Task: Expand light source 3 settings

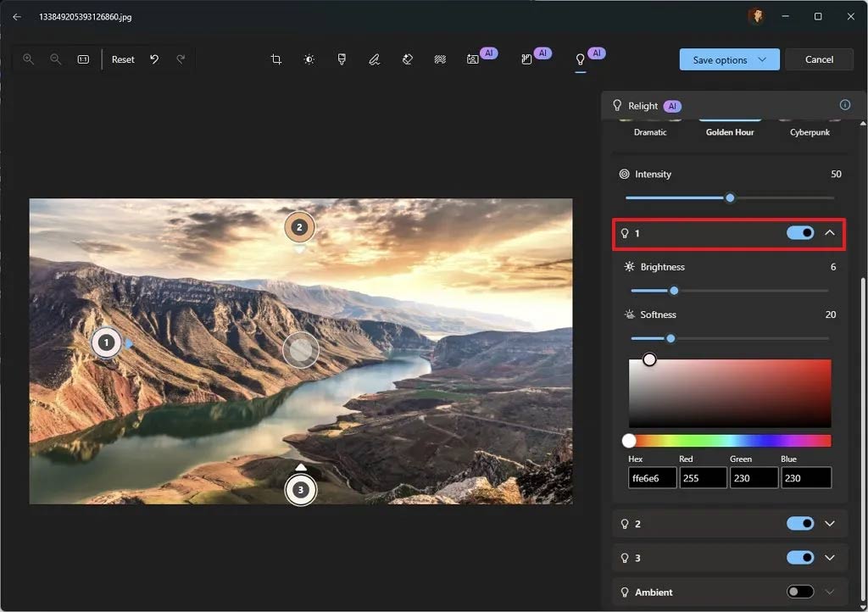Action: tap(829, 557)
